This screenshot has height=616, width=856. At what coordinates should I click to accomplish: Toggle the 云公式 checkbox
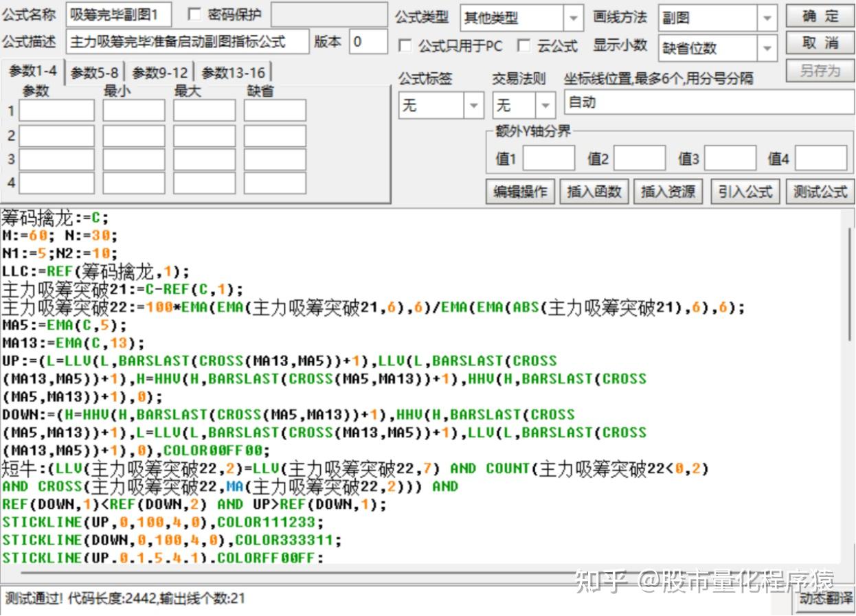(524, 46)
